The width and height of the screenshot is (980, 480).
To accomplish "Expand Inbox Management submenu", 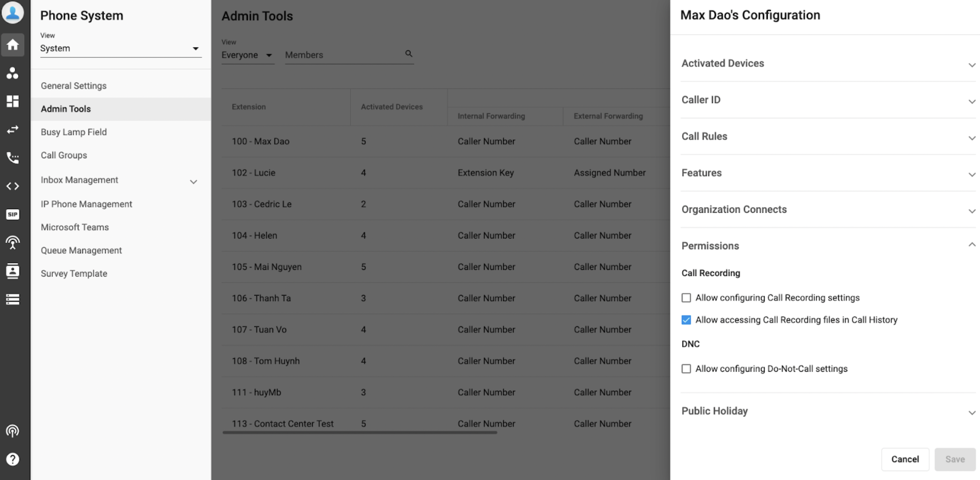I will pyautogui.click(x=194, y=182).
